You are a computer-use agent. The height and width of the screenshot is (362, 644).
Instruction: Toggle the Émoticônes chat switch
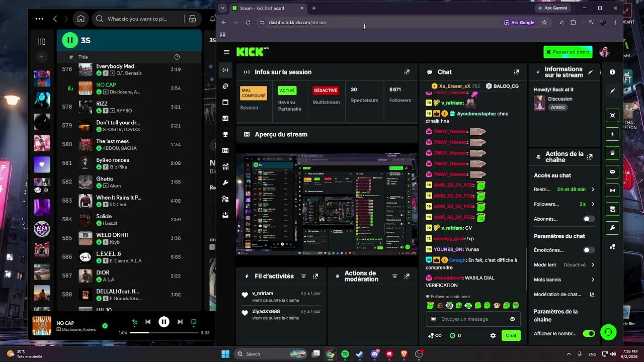pos(588,250)
